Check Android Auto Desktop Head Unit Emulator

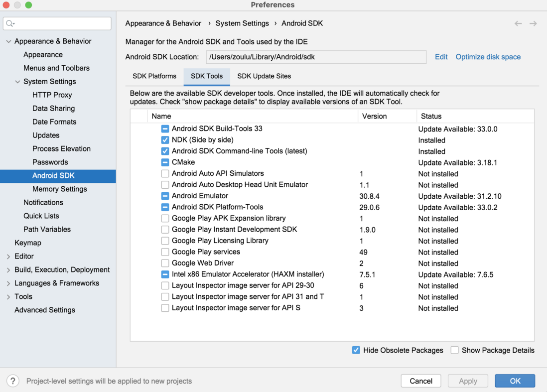coord(165,184)
